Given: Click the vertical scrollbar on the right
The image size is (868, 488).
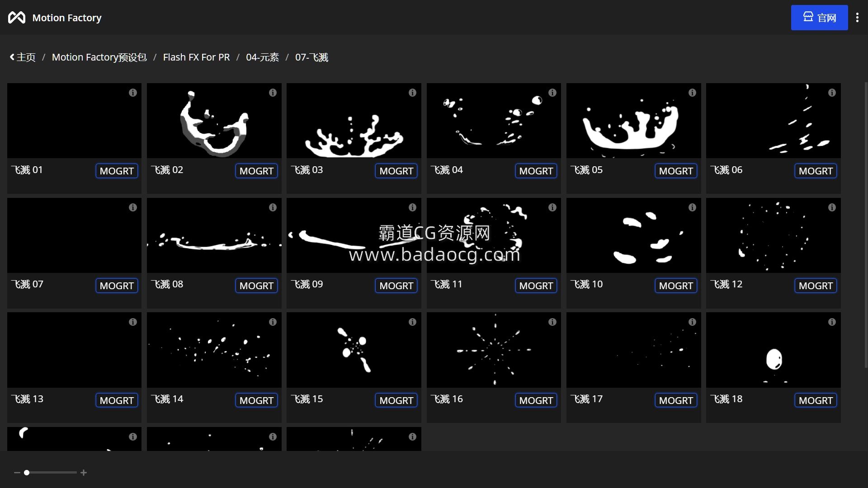Looking at the screenshot, I should coord(866,225).
